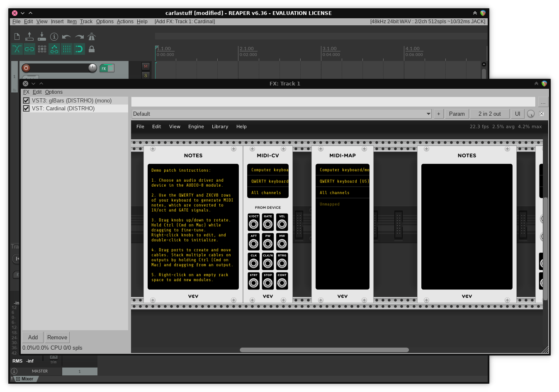Toggle auto-crossfade icon in toolbar
559x392 pixels.
coord(17,49)
